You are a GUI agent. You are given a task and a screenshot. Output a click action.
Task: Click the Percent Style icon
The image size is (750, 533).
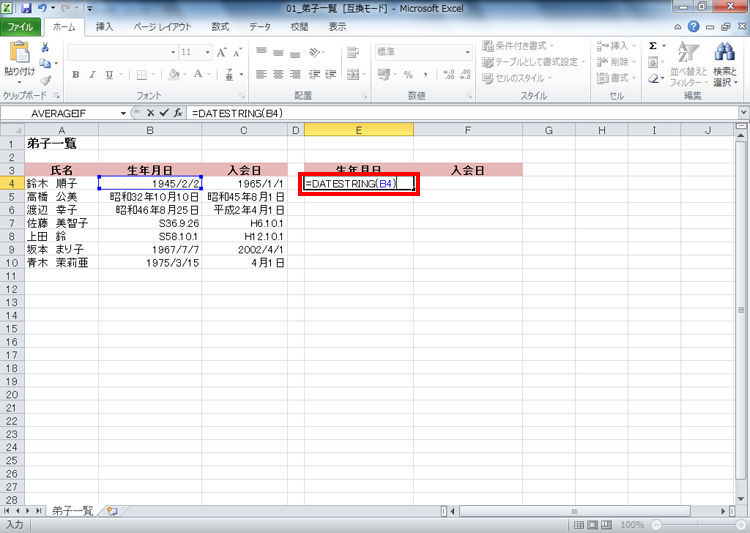[408, 75]
